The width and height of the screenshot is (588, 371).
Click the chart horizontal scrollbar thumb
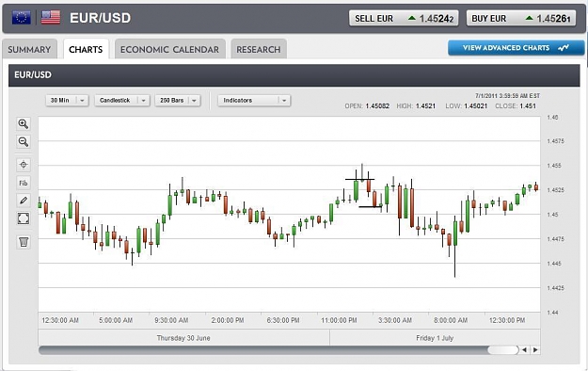(502, 350)
